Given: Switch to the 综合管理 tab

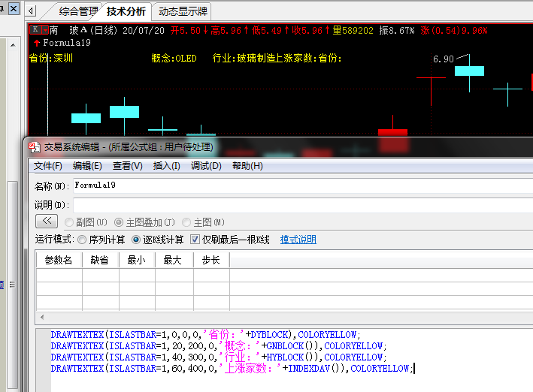Looking at the screenshot, I should (78, 11).
